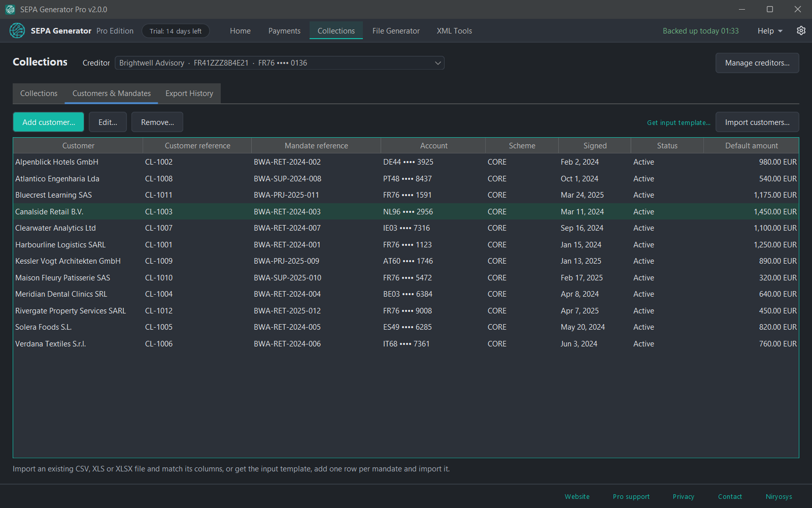Click the Import customers button
This screenshot has width=812, height=508.
(x=757, y=122)
